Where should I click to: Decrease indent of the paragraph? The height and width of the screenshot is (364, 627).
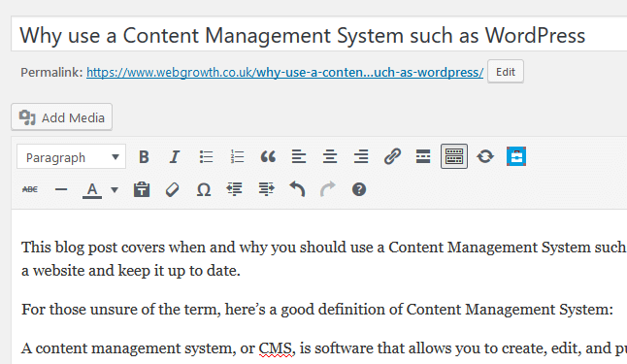[234, 189]
